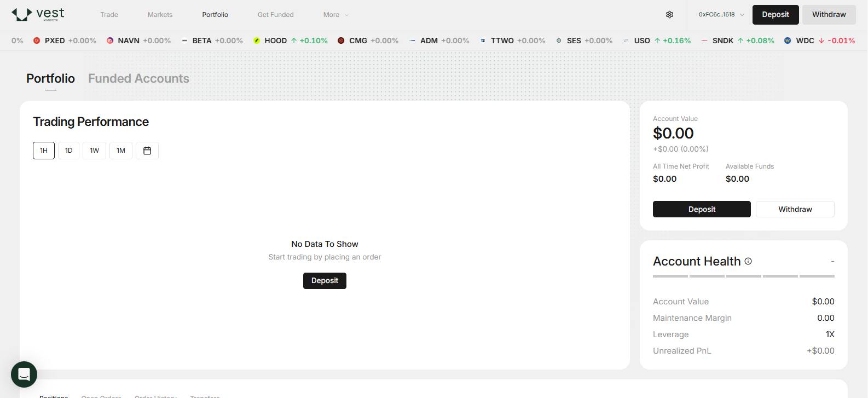Image resolution: width=868 pixels, height=398 pixels.
Task: Show Account Health info tooltip icon
Action: click(748, 261)
